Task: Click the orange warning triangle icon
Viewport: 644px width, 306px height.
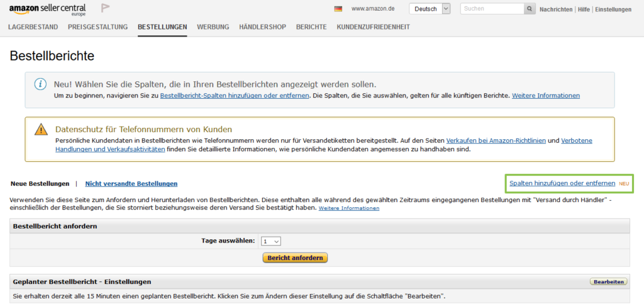Action: [40, 130]
